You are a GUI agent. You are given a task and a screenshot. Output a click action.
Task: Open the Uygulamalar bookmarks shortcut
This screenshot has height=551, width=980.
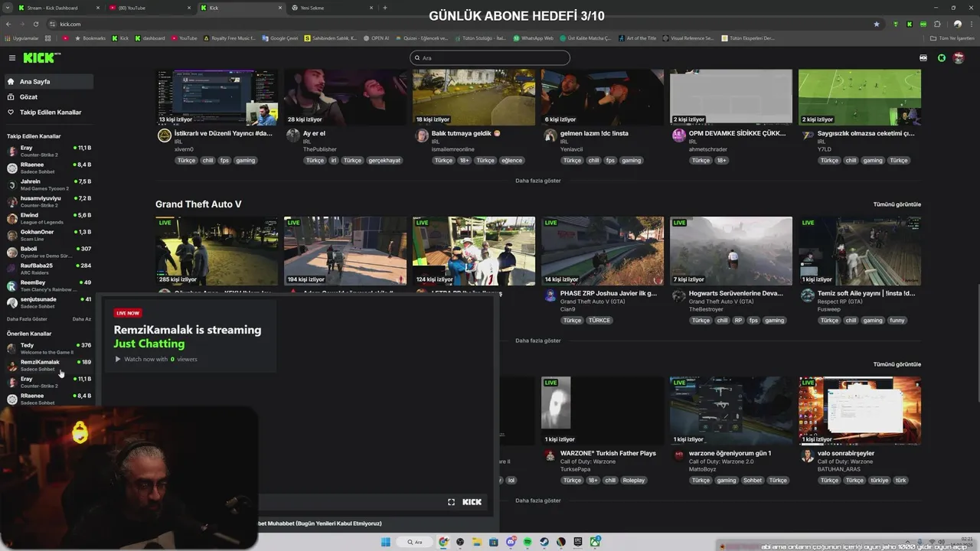click(x=21, y=38)
